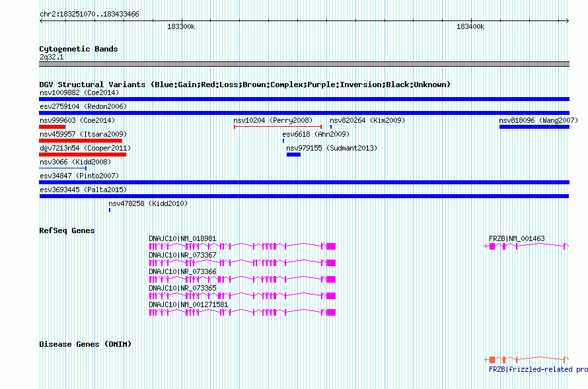Select the small nsv820264 blue marker

pos(331,127)
